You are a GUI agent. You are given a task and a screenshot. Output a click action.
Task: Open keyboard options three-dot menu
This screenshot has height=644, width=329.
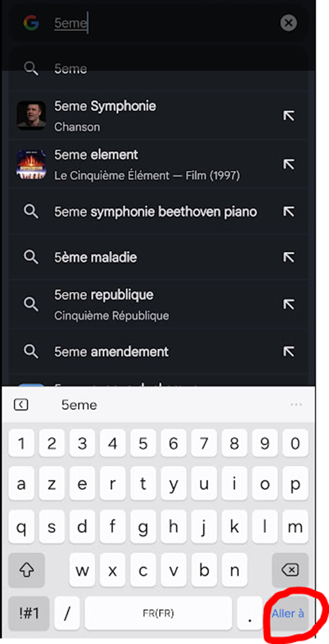[296, 405]
